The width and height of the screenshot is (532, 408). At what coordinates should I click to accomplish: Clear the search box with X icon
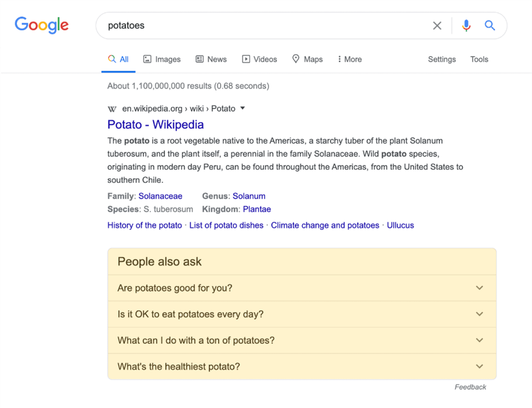(x=437, y=25)
